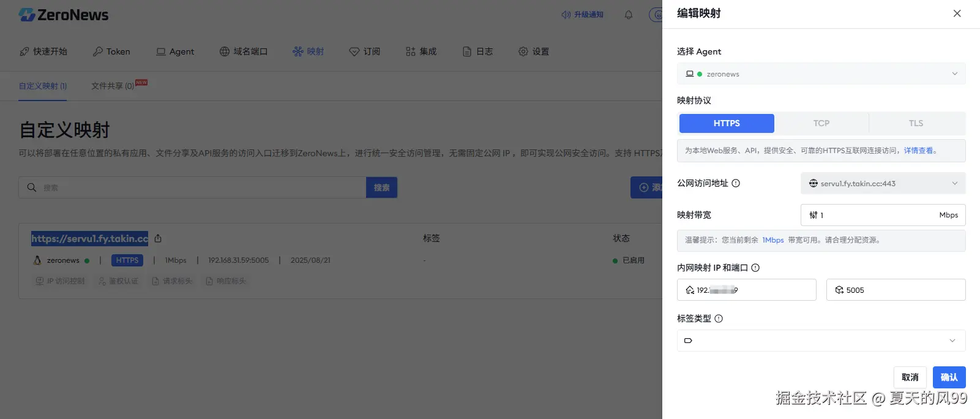Click the 确认 button

[949, 377]
